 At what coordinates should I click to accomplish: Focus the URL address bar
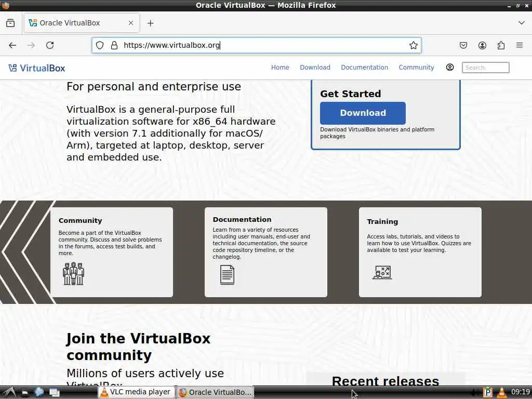[x=257, y=45]
